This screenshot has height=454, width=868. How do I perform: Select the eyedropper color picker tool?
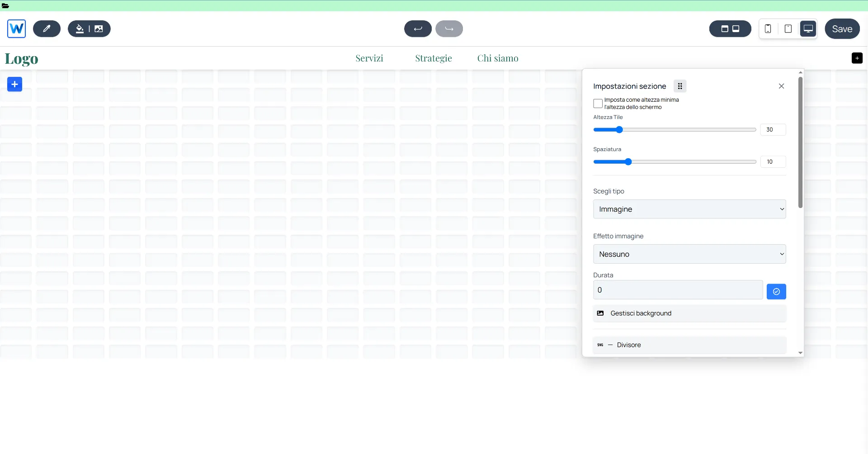click(x=47, y=29)
